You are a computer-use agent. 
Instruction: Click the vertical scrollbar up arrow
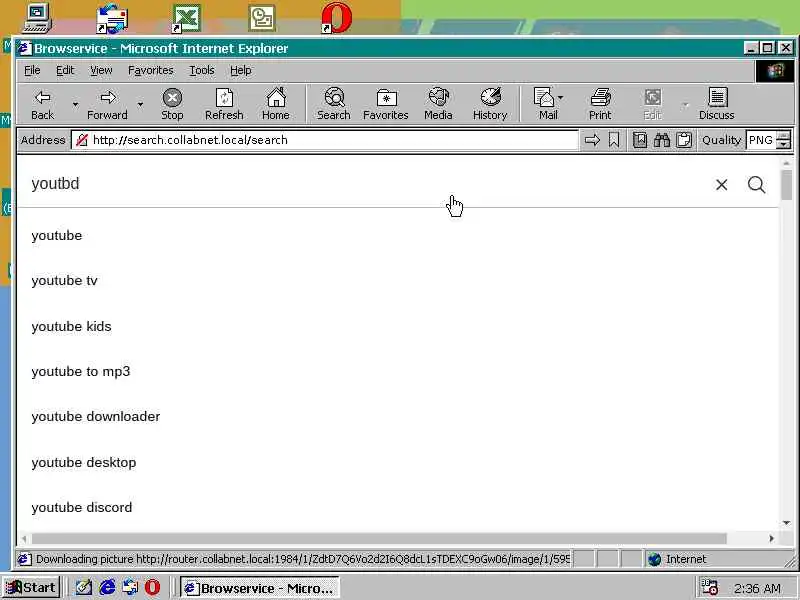(786, 163)
